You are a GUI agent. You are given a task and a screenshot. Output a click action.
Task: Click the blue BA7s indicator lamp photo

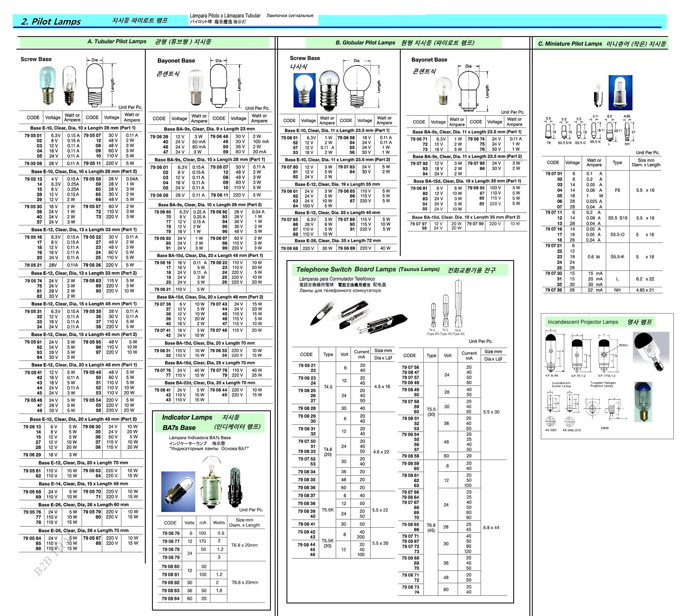pyautogui.click(x=178, y=491)
